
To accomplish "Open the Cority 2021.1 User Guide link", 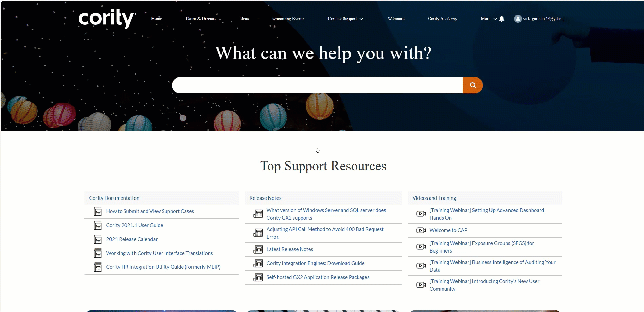I will (x=135, y=225).
